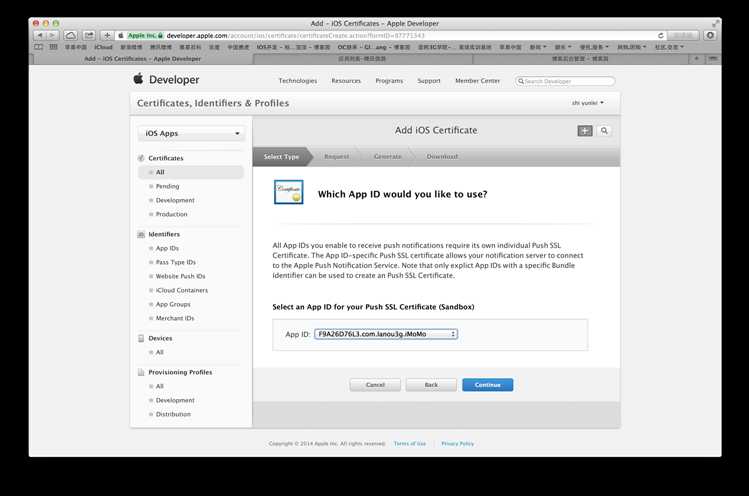
Task: Click the Apple Developer logo
Action: [166, 79]
